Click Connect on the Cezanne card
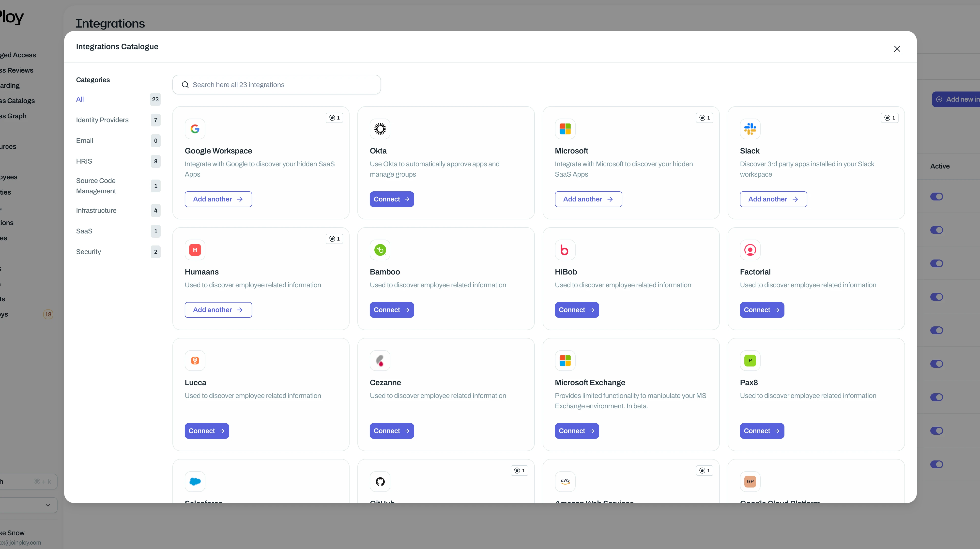Screen dimensions: 980x549 click(391, 431)
